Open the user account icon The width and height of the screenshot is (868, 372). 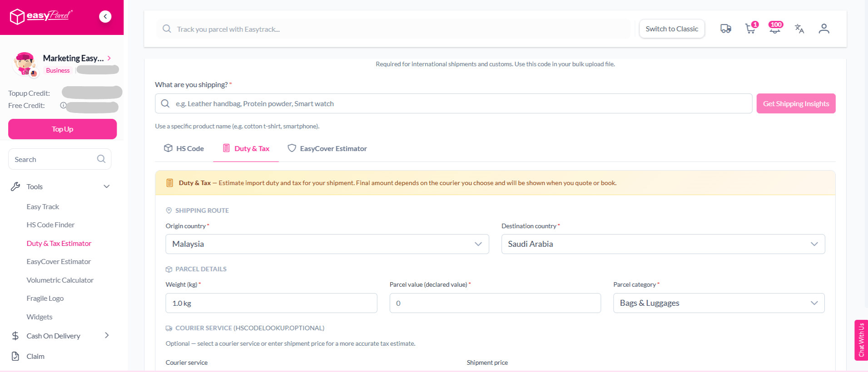(824, 29)
